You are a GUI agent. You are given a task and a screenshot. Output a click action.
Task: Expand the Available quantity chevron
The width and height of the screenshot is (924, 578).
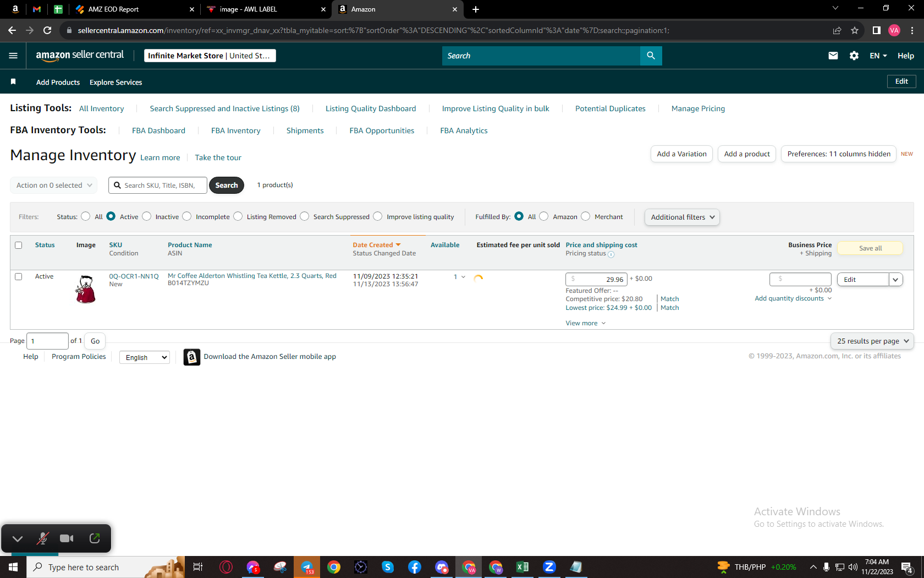click(x=463, y=277)
